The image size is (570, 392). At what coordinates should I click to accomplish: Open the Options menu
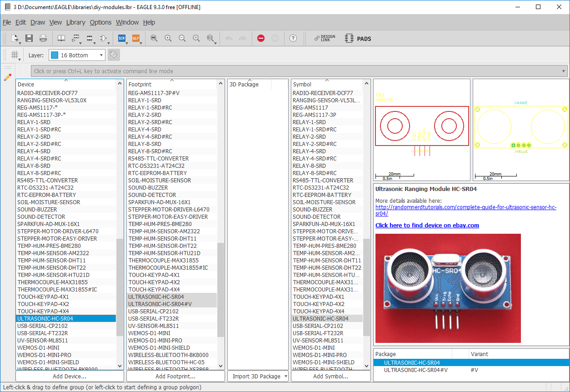(100, 22)
